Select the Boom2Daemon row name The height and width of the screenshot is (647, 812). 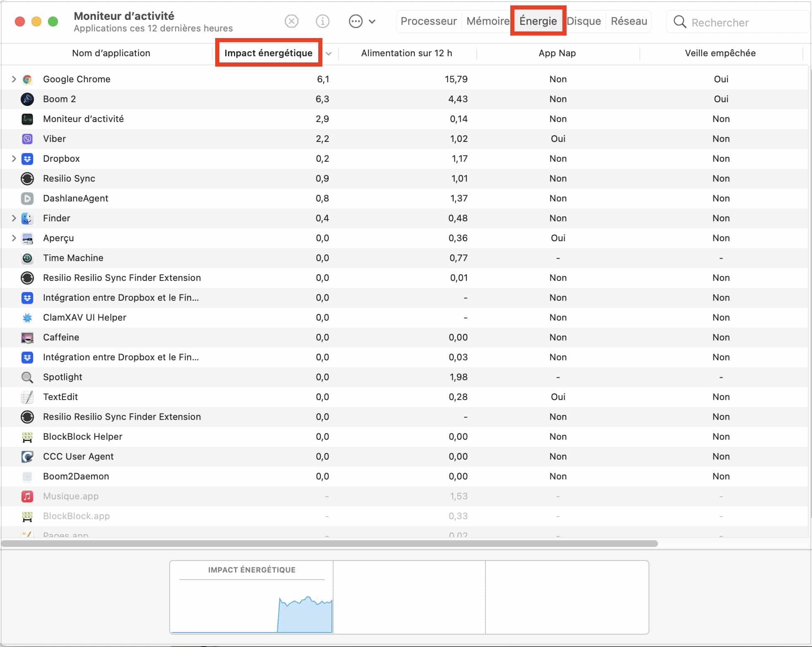point(76,476)
